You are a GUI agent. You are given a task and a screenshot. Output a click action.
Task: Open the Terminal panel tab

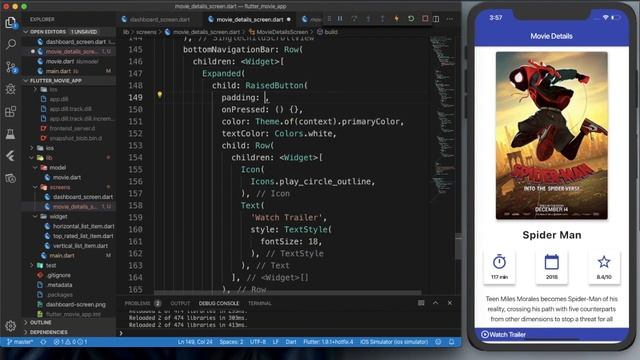pos(260,303)
